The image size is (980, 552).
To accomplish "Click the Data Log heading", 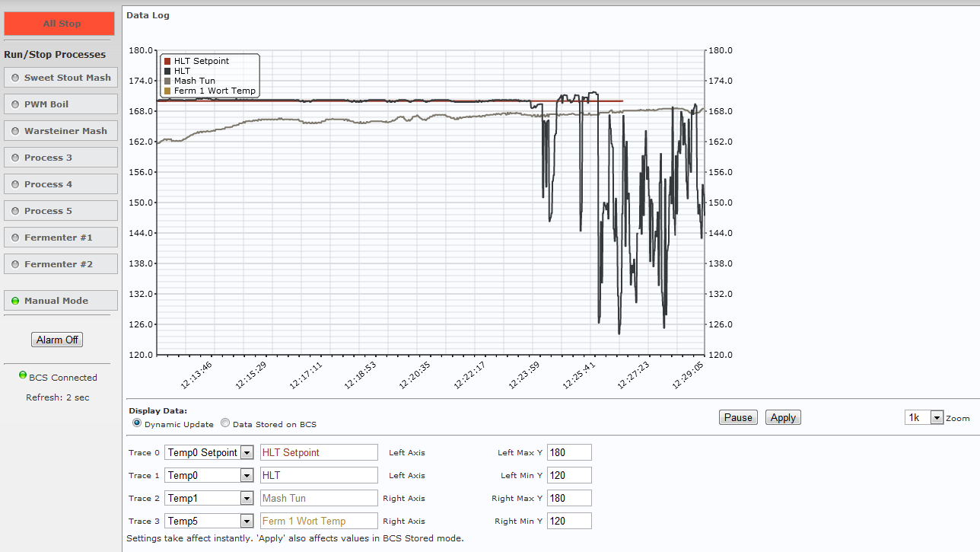I will pyautogui.click(x=148, y=15).
